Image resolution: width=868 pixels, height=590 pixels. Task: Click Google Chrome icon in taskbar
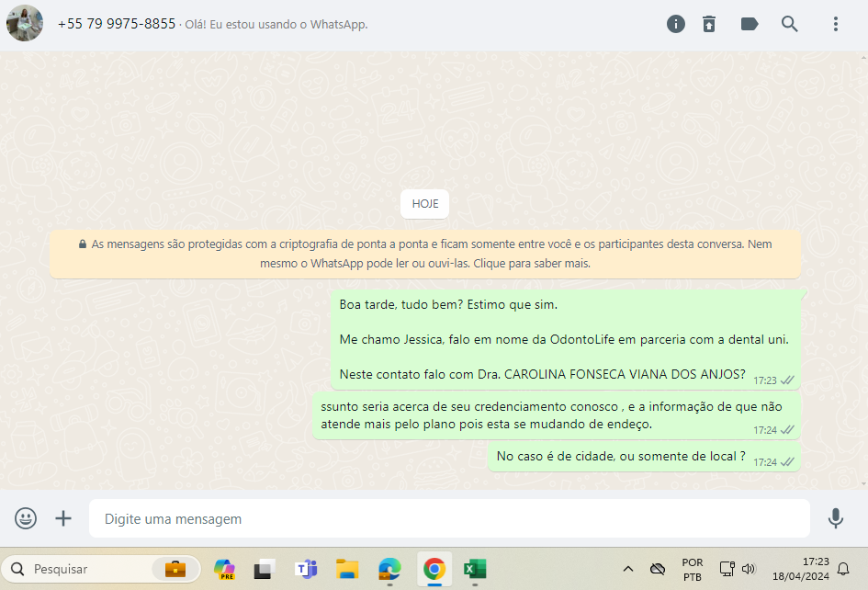tap(434, 569)
